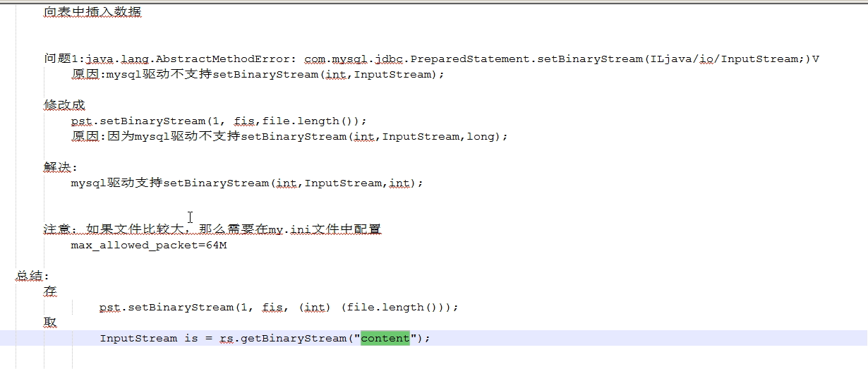Click the 存 label line
This screenshot has height=369, width=868.
pyautogui.click(x=50, y=291)
